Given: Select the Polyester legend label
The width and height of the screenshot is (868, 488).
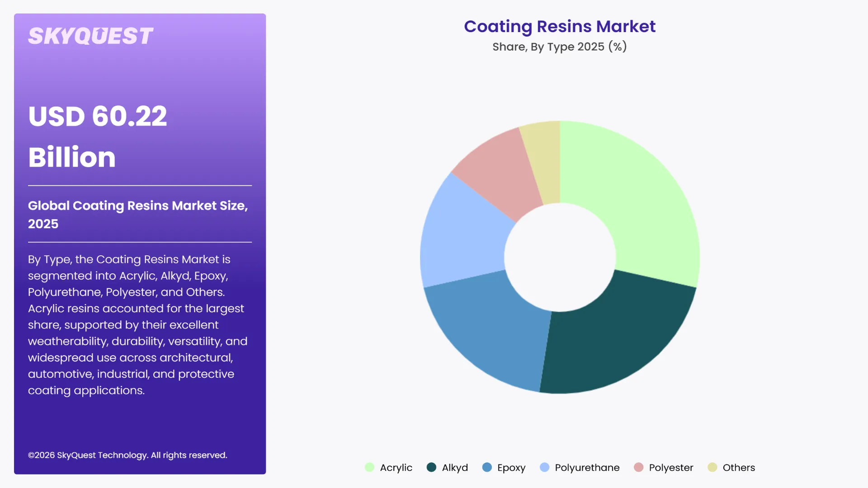Looking at the screenshot, I should pos(671,468).
